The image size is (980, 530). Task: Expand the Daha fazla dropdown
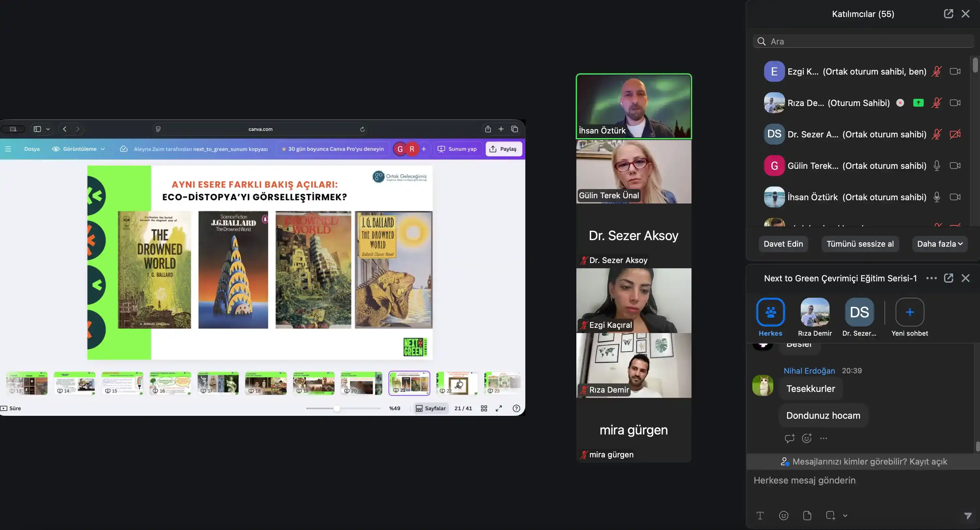[x=939, y=244]
